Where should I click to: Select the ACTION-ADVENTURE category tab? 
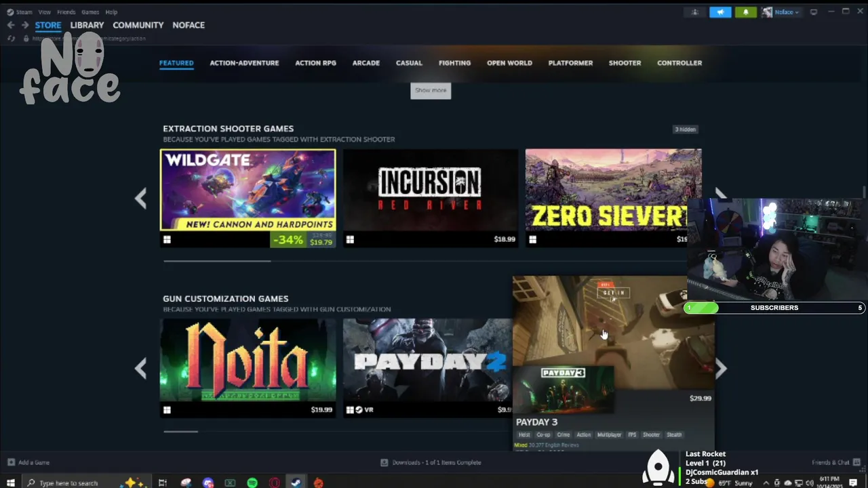click(244, 63)
